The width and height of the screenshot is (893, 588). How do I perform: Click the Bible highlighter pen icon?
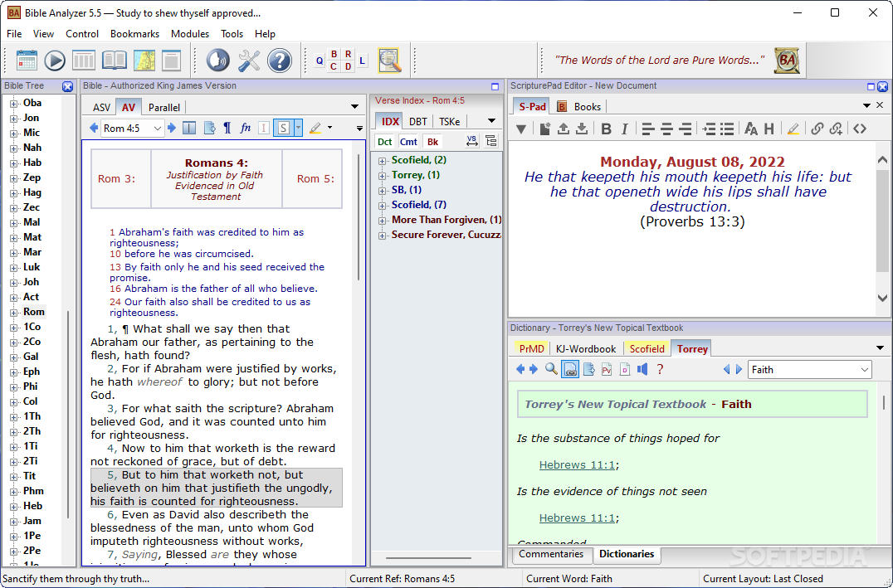coord(315,128)
